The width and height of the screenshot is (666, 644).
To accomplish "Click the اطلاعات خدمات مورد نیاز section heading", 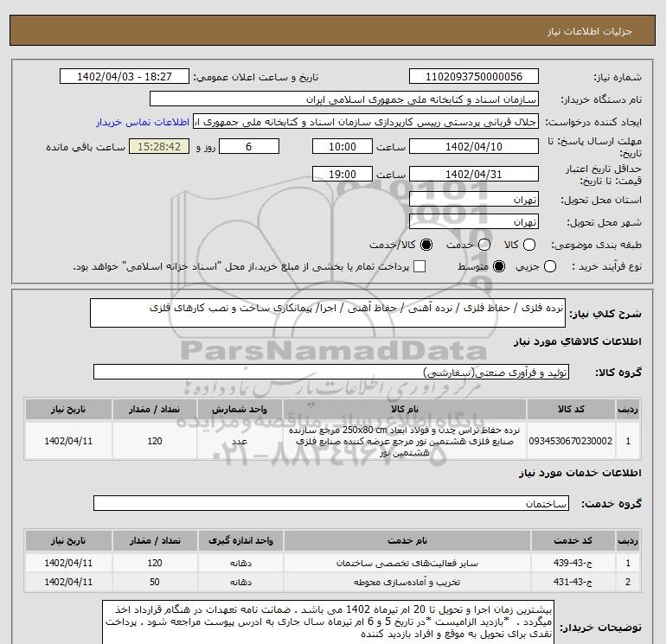I will (x=580, y=473).
